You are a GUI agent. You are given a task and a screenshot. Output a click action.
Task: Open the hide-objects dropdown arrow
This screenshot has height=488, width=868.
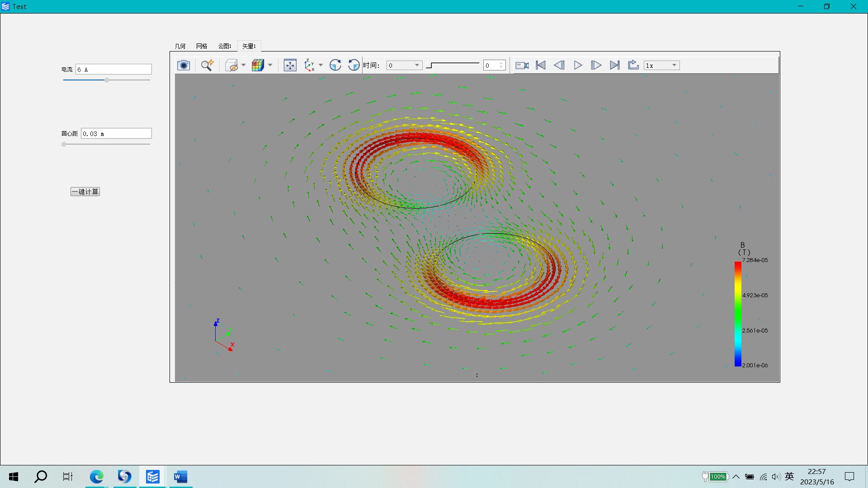click(243, 66)
